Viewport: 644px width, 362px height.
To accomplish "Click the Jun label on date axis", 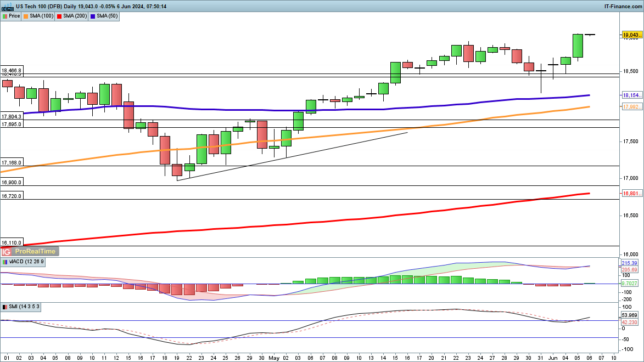I will click(x=553, y=358).
